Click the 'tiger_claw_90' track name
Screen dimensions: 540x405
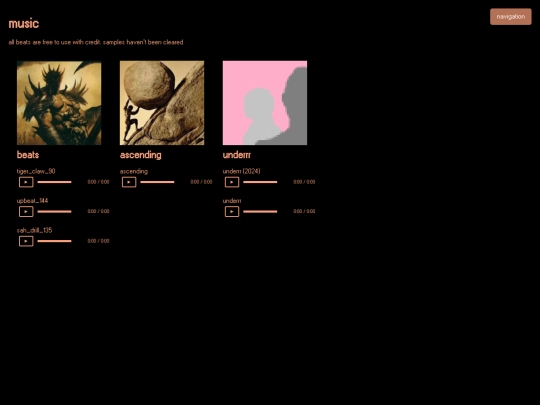pos(36,171)
